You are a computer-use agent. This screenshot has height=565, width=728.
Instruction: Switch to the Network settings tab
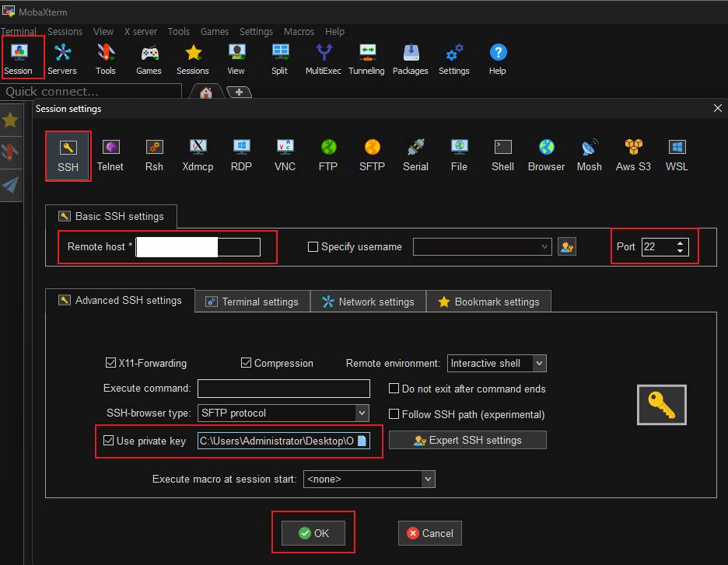(369, 302)
